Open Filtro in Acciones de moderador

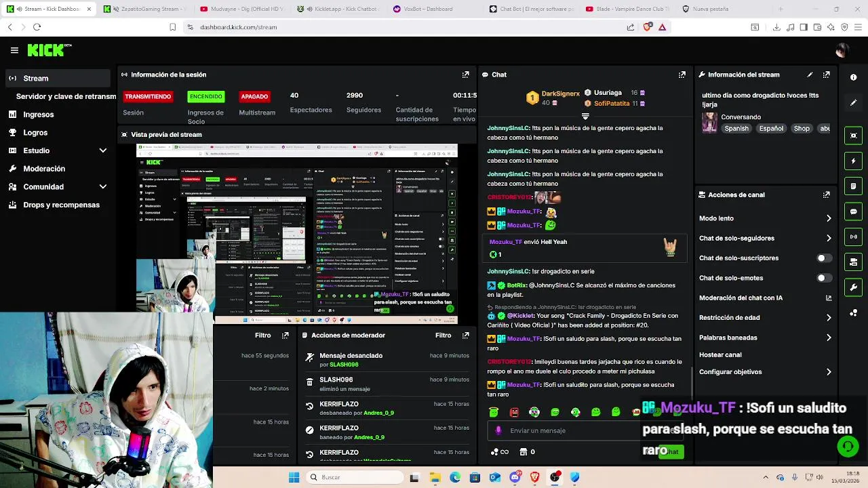(x=443, y=335)
